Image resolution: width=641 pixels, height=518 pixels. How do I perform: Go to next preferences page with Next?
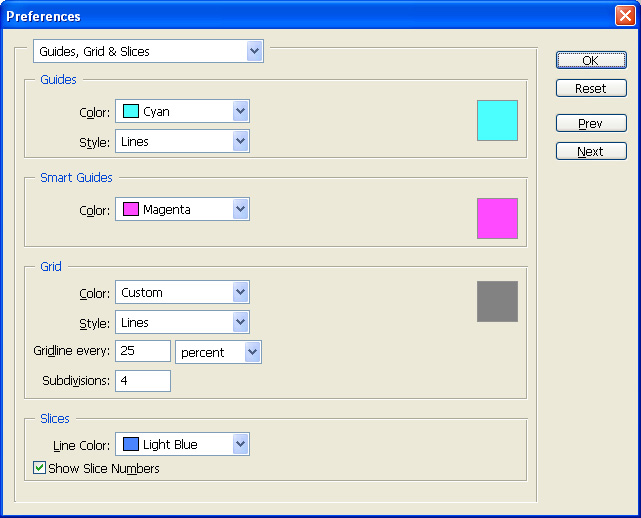(x=591, y=151)
